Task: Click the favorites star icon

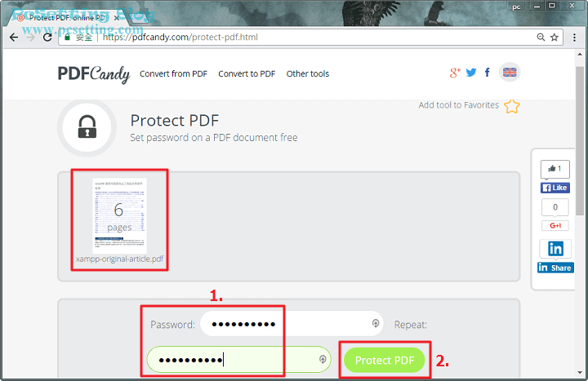Action: (512, 106)
